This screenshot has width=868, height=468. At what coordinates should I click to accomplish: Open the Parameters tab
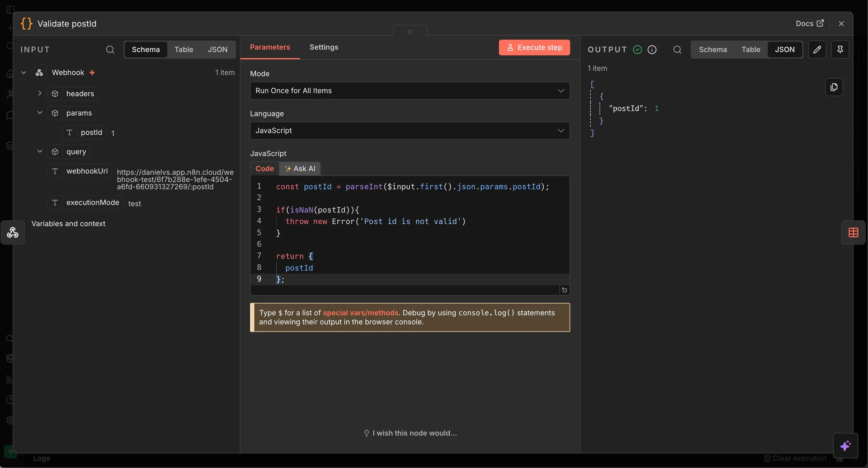click(x=270, y=47)
